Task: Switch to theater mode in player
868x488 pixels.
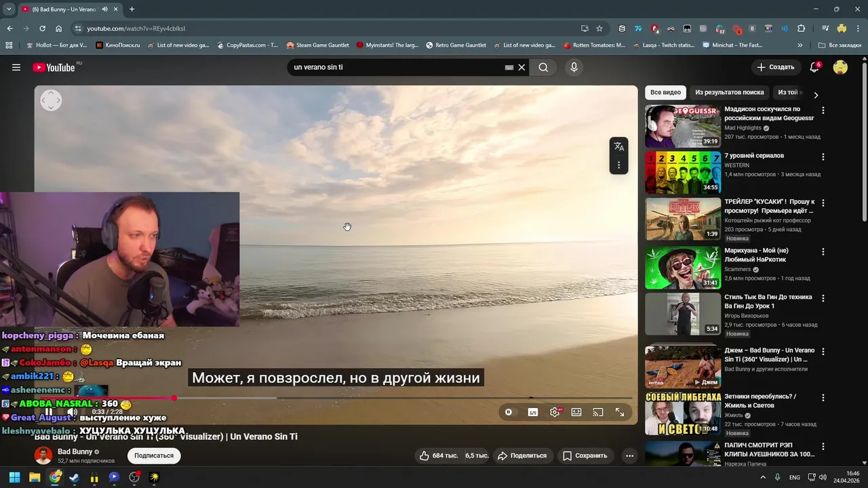Action: [576, 412]
